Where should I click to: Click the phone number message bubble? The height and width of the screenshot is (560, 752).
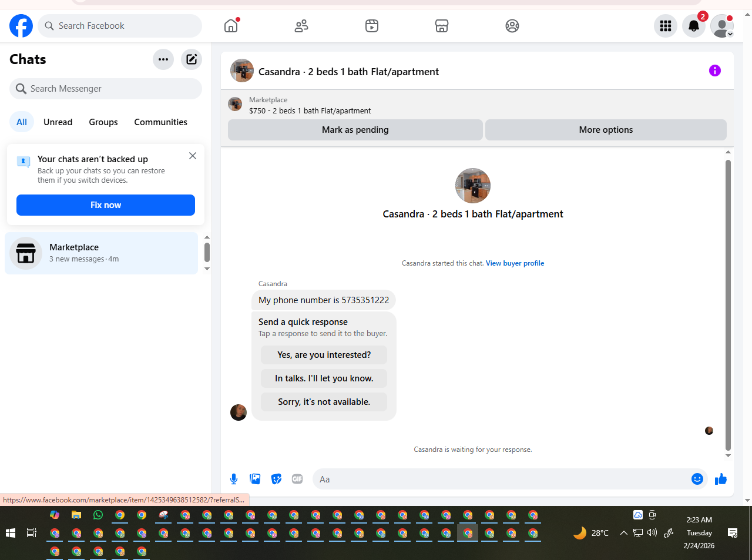click(324, 300)
